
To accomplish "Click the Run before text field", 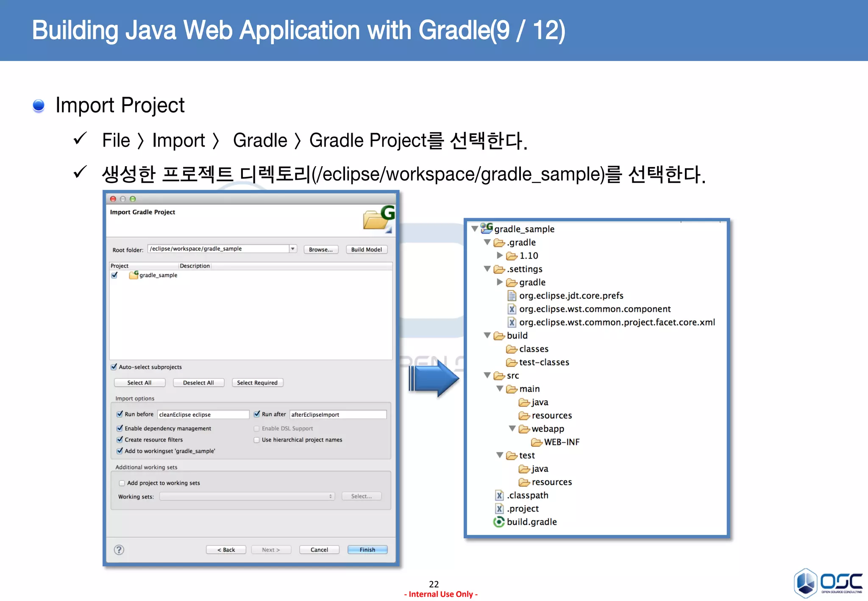I will (x=203, y=415).
